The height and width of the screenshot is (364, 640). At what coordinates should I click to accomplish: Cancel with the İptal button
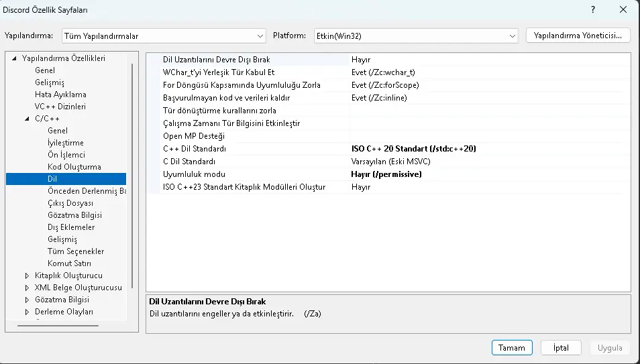561,348
